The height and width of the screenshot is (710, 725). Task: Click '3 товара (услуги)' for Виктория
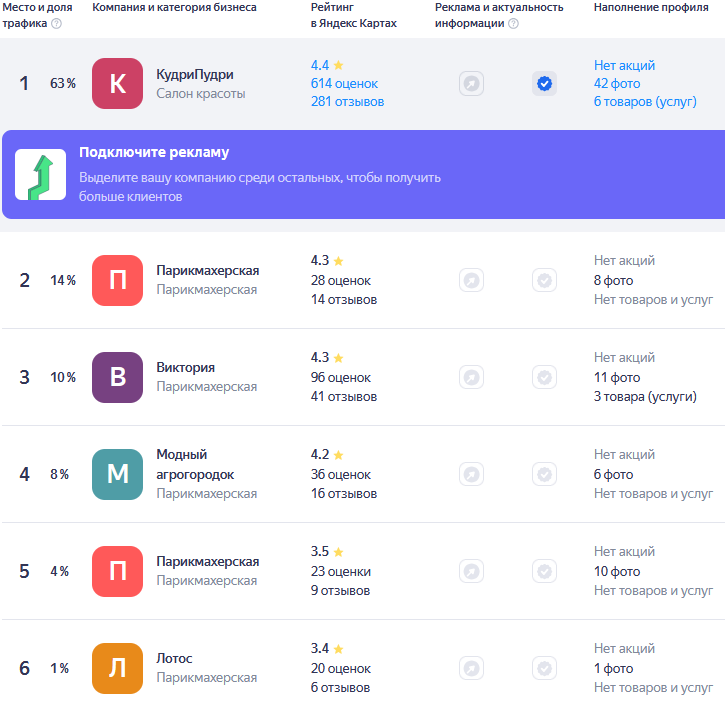tap(645, 397)
